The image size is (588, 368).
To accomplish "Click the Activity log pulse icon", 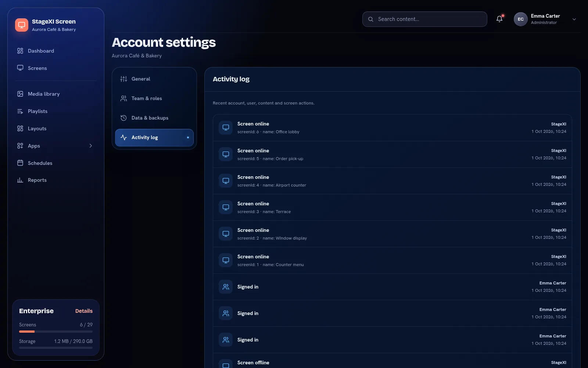I will tap(124, 137).
